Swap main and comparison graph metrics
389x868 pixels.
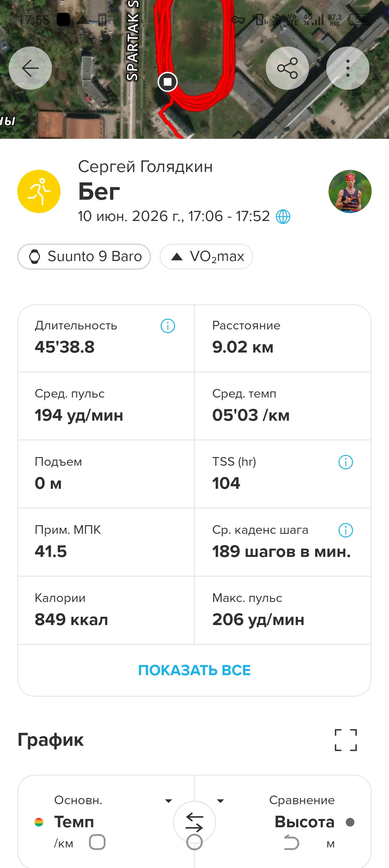point(194,822)
